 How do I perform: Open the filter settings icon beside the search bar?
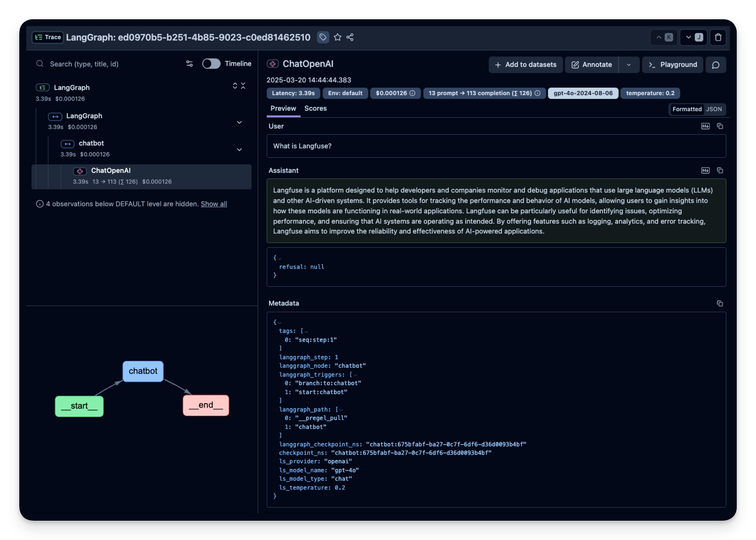pyautogui.click(x=189, y=64)
